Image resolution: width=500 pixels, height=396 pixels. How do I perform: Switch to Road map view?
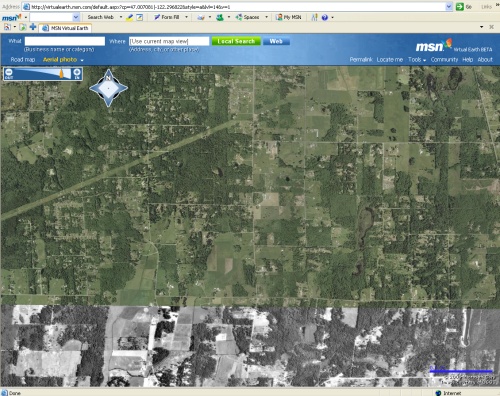(x=23, y=60)
